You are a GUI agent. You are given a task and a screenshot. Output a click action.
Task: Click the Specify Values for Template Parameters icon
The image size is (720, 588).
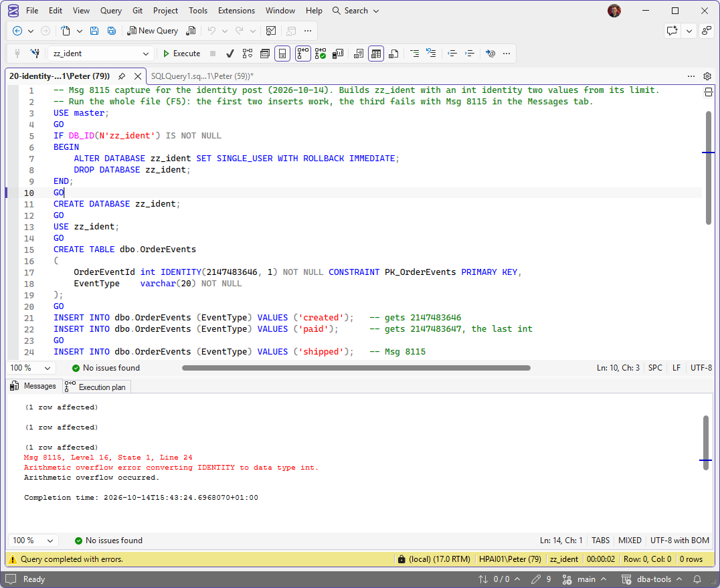coord(490,54)
